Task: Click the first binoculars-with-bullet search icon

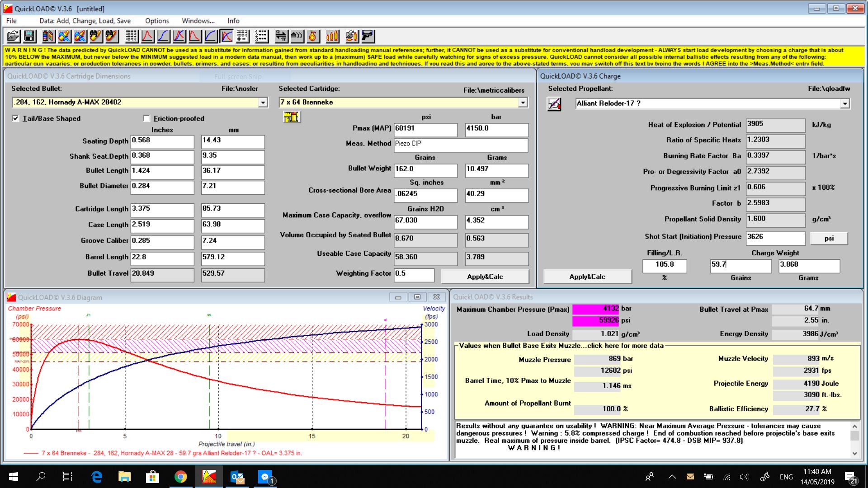Action: tap(96, 36)
